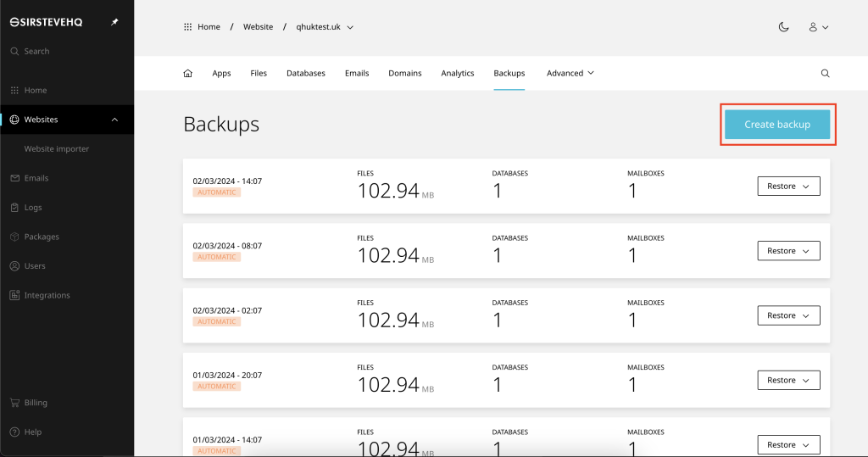868x457 pixels.
Task: Switch to the Analytics tab
Action: [457, 73]
